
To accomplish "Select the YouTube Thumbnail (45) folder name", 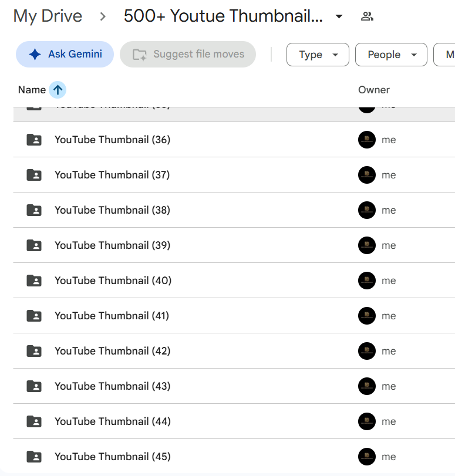I will click(113, 457).
